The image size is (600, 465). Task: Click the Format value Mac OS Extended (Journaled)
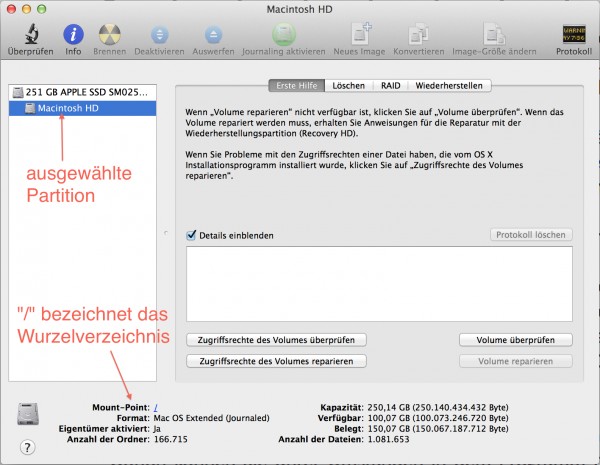point(211,418)
